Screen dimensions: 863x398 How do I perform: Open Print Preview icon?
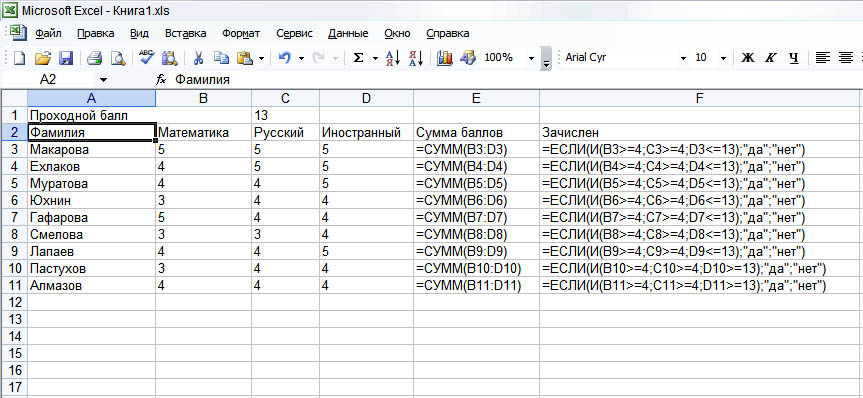point(118,58)
